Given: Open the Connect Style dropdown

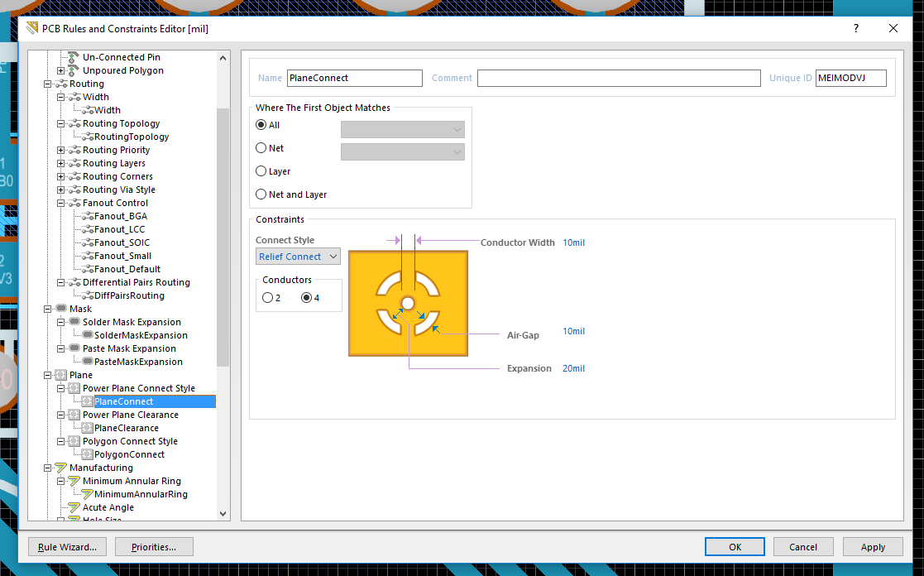Looking at the screenshot, I should tap(298, 257).
